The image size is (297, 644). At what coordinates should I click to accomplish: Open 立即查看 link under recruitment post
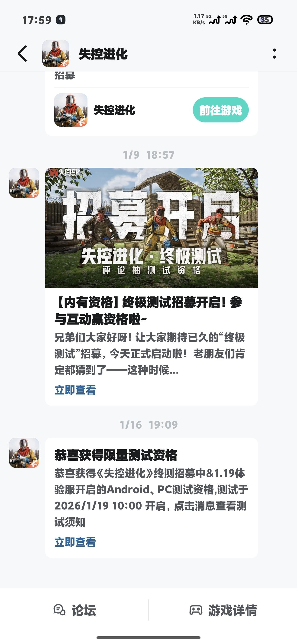tap(75, 390)
